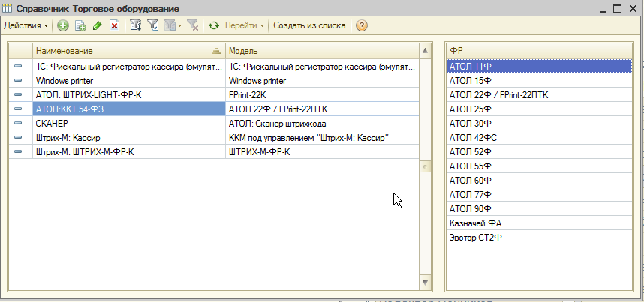Viewport: 644px width, 302px height.
Task: Select АТОЛ 42ФС in the ФР list
Action: (x=539, y=138)
